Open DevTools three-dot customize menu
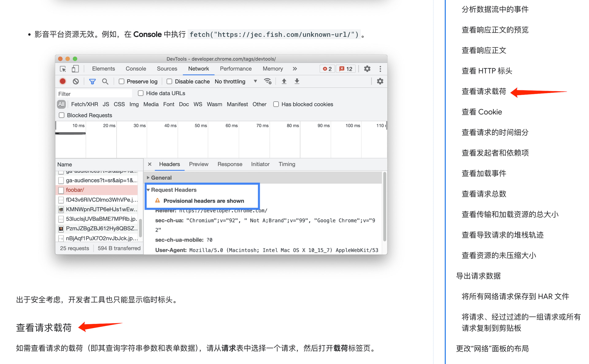 point(380,69)
